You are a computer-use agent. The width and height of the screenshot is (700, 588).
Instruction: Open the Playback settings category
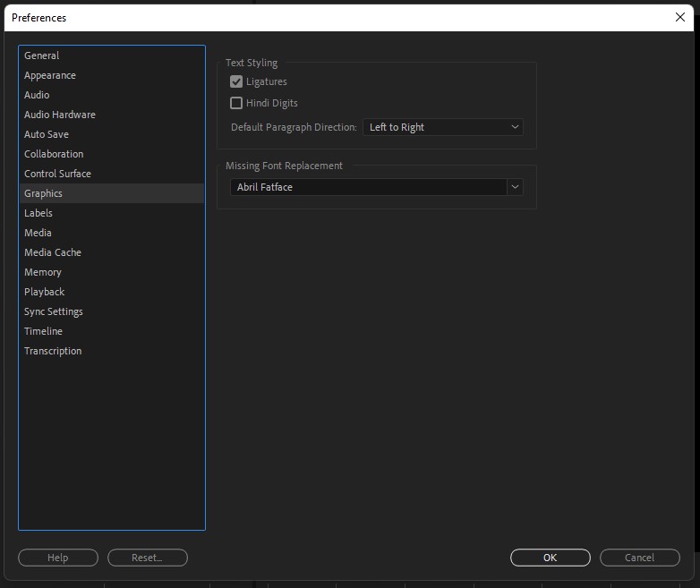(x=111, y=291)
